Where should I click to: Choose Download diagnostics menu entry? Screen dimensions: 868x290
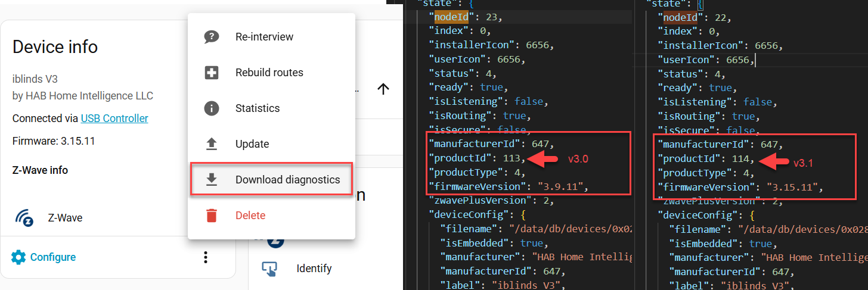tap(272, 180)
